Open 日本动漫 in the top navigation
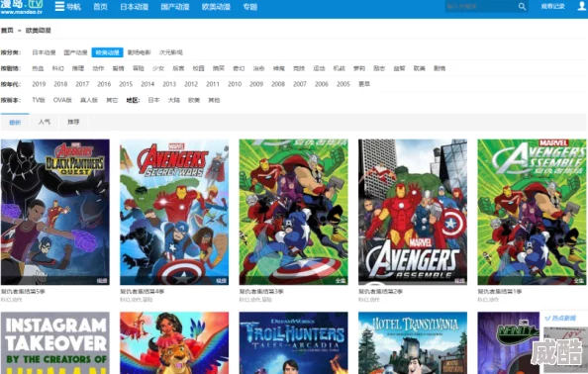The height and width of the screenshot is (374, 588). (x=134, y=7)
